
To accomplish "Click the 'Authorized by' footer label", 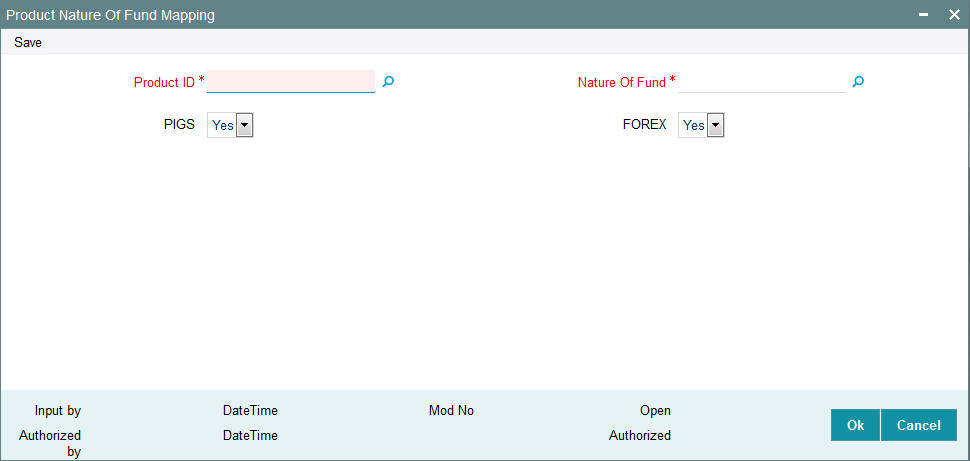I will [50, 444].
